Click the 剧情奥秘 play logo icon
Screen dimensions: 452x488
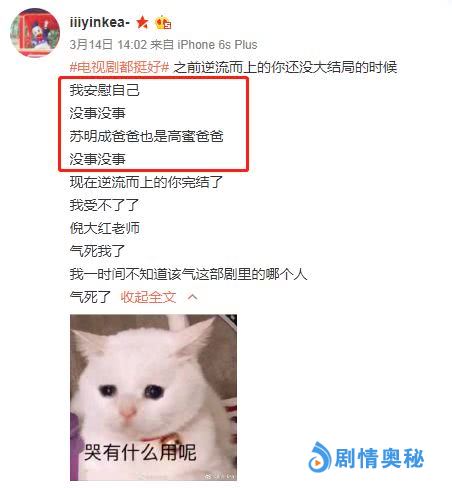[x=319, y=457]
